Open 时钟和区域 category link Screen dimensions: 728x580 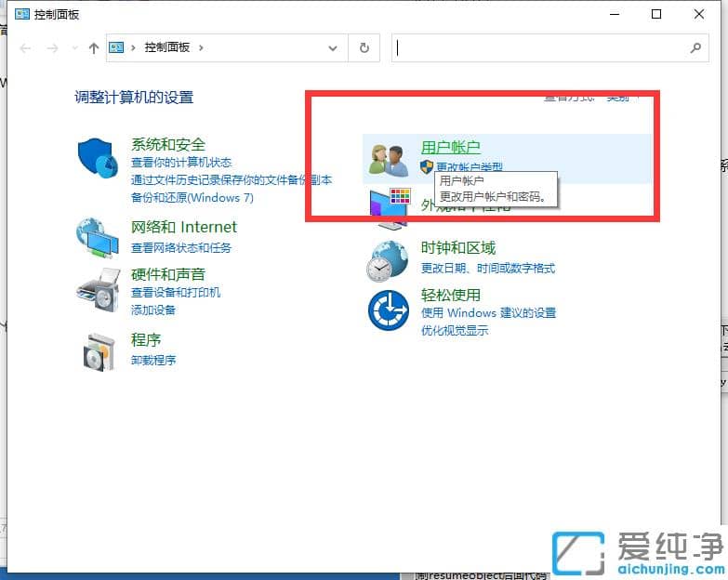pos(458,248)
